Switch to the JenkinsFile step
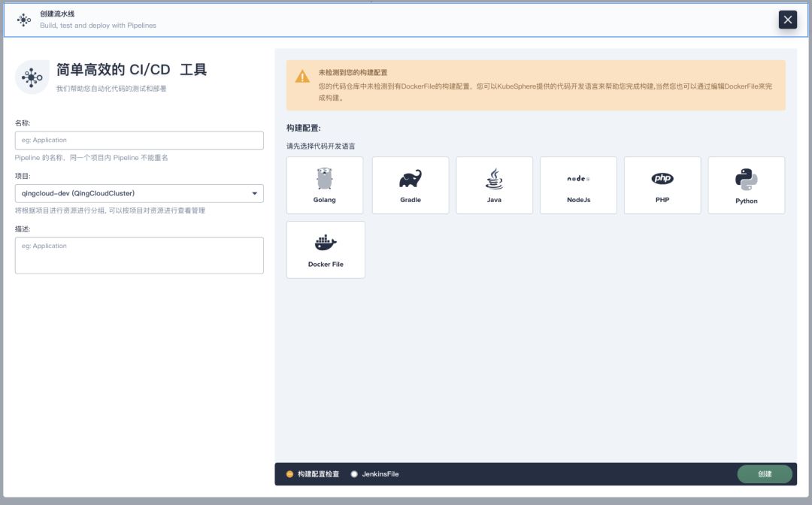812x505 pixels. point(375,474)
